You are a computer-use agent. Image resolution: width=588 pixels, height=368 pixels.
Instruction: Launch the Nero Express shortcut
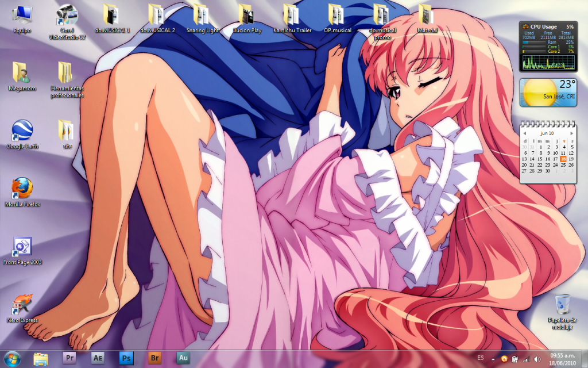pos(22,309)
